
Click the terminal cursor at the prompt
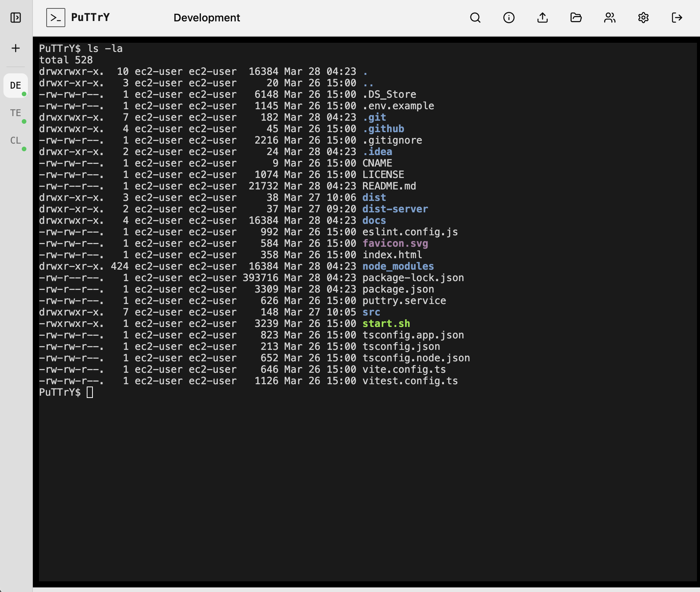pos(90,392)
